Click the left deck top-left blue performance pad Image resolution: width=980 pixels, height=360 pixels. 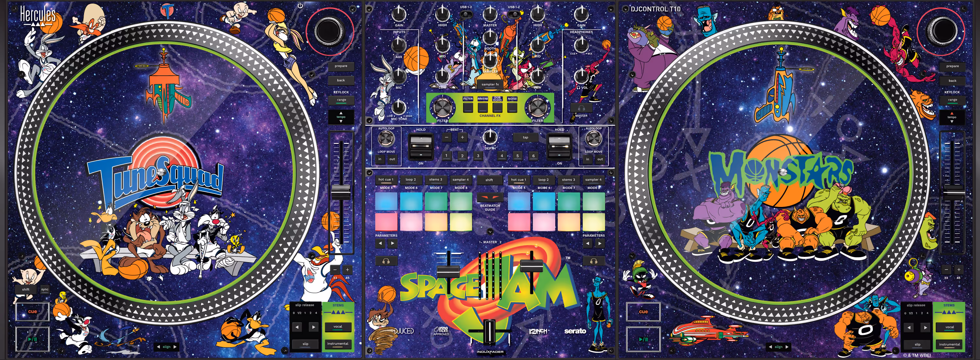click(386, 201)
